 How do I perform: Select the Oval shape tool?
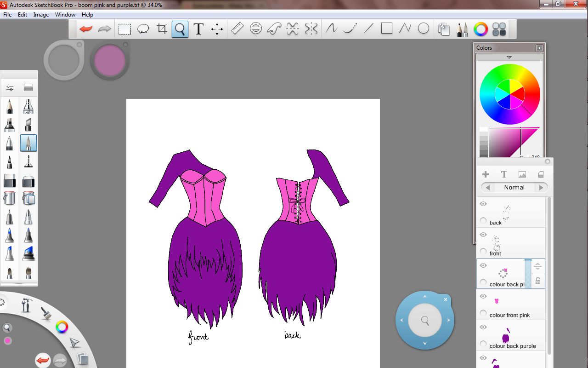click(424, 29)
